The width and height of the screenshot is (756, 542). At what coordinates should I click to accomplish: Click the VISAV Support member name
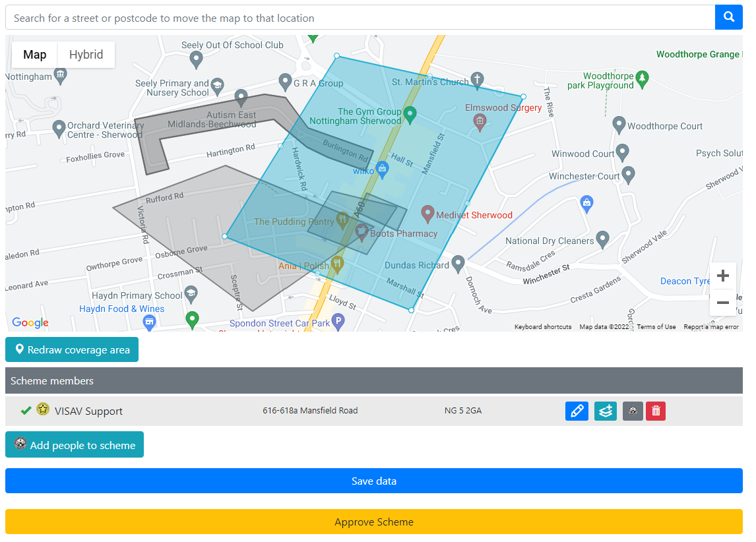[x=88, y=411]
